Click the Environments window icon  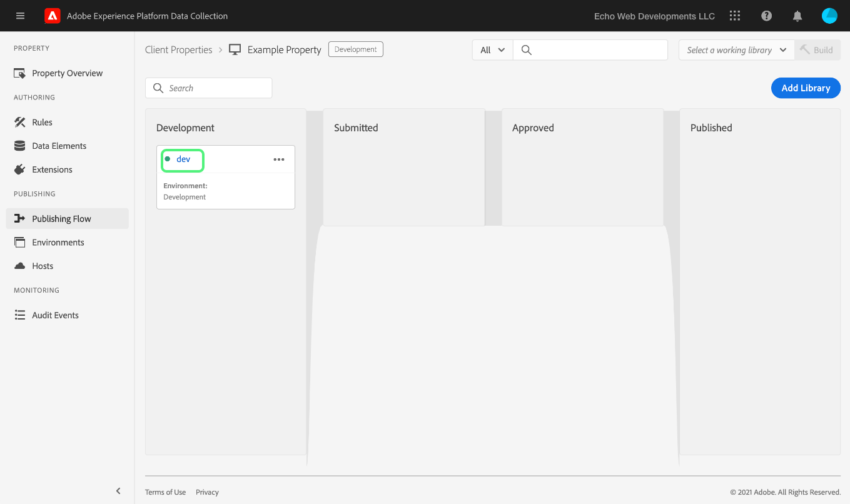(20, 242)
